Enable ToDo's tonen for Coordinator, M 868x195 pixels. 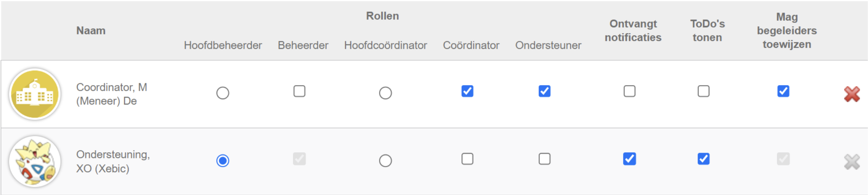[x=703, y=91]
